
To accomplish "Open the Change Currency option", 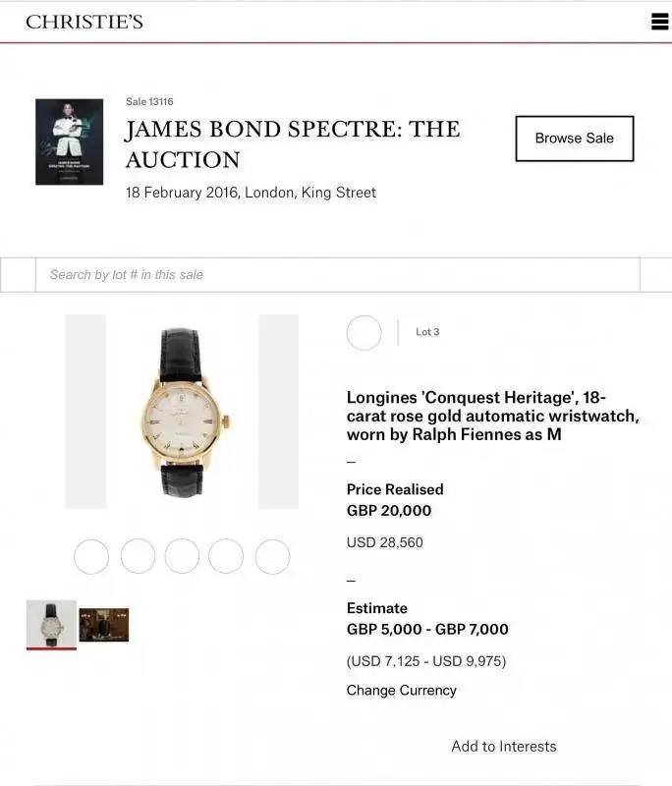I will 401,691.
